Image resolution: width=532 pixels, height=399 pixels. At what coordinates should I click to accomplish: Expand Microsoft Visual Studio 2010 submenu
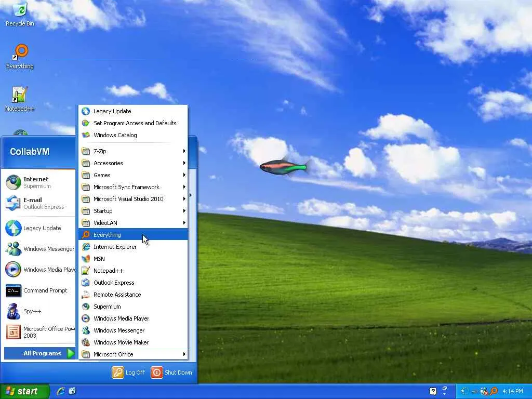[133, 199]
